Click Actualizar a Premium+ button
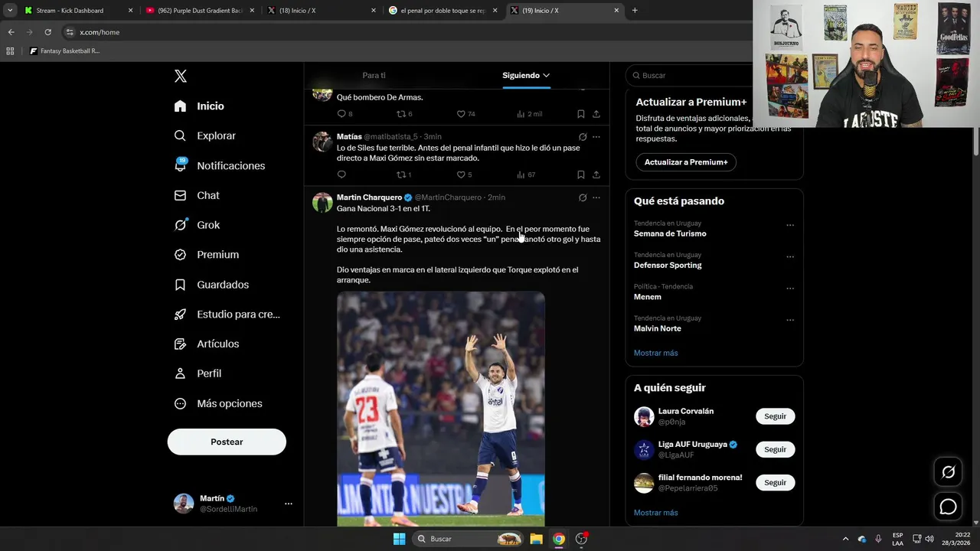Image resolution: width=980 pixels, height=551 pixels. click(686, 162)
